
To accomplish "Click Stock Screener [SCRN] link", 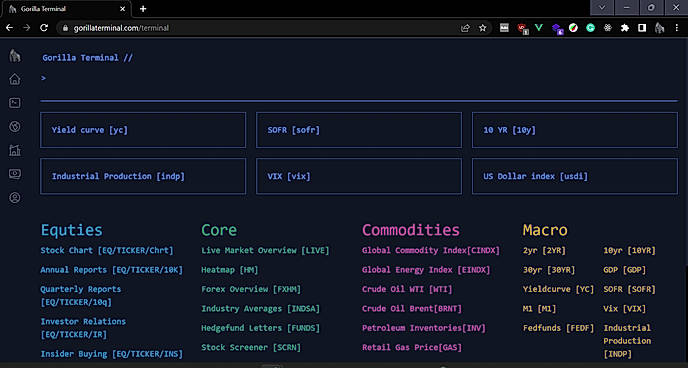I will click(251, 347).
